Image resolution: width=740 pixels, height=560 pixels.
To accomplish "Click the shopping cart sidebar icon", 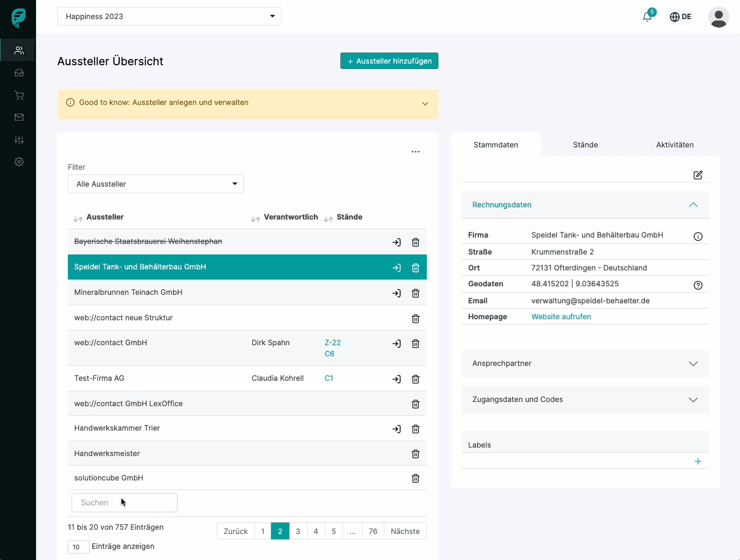I will click(x=19, y=95).
